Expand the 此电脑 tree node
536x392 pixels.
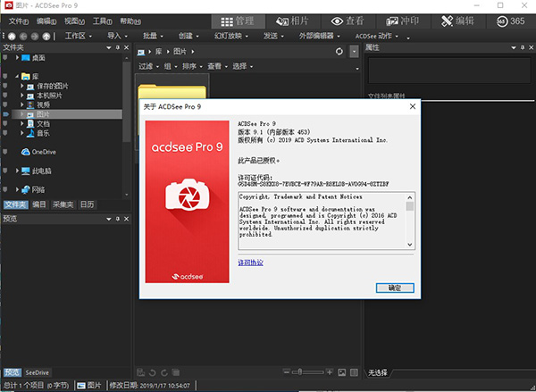point(17,171)
